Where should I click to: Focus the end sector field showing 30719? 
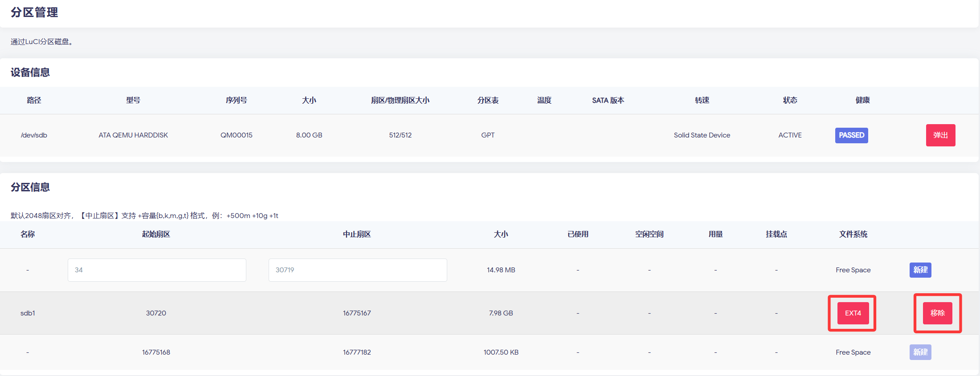tap(357, 270)
